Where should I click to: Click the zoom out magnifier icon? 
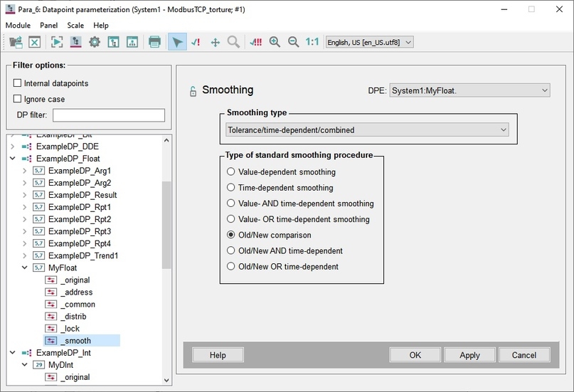point(293,42)
